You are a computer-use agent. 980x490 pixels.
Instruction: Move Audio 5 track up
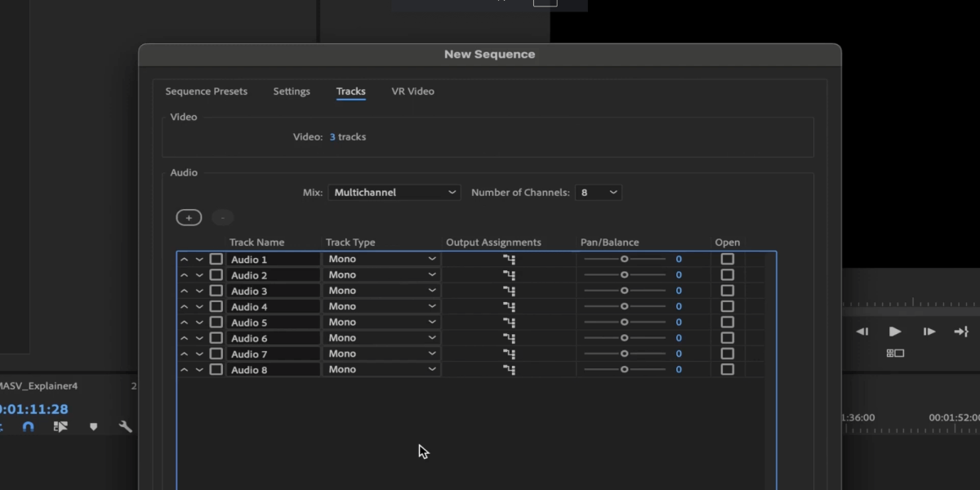click(184, 323)
